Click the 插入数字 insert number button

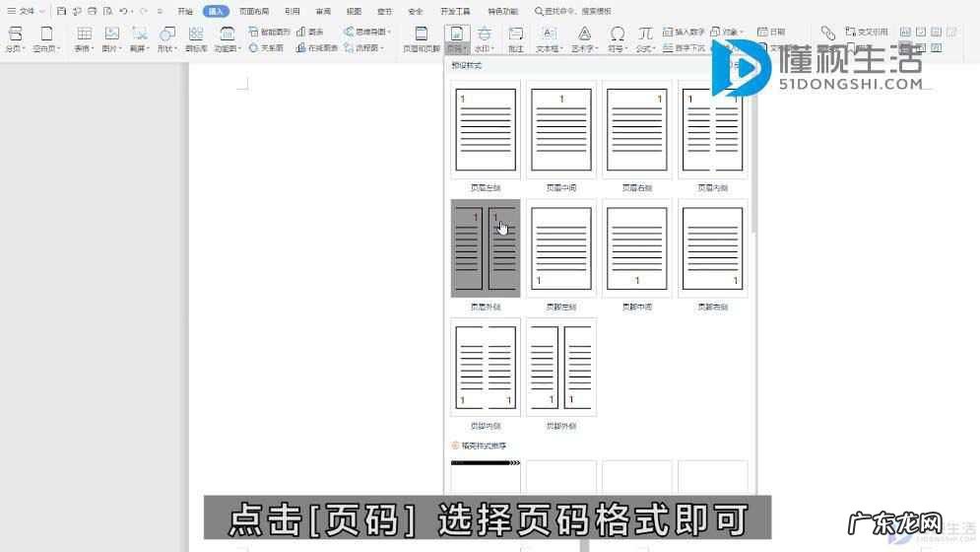click(x=684, y=32)
